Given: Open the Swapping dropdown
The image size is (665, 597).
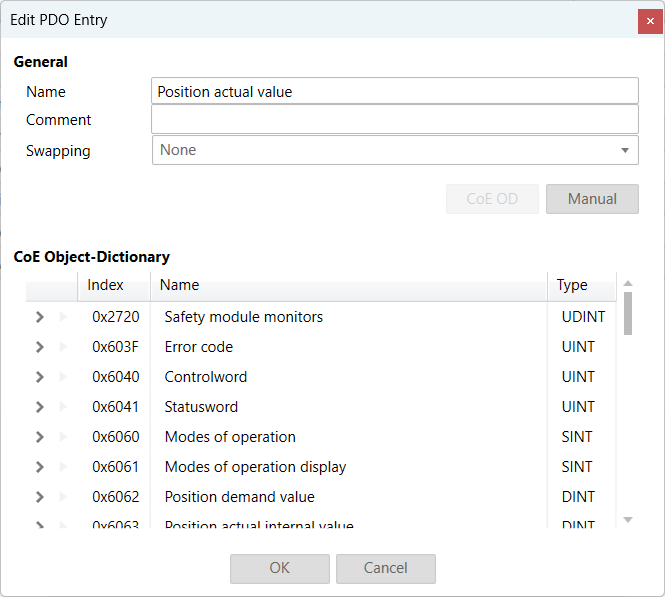Looking at the screenshot, I should point(395,150).
